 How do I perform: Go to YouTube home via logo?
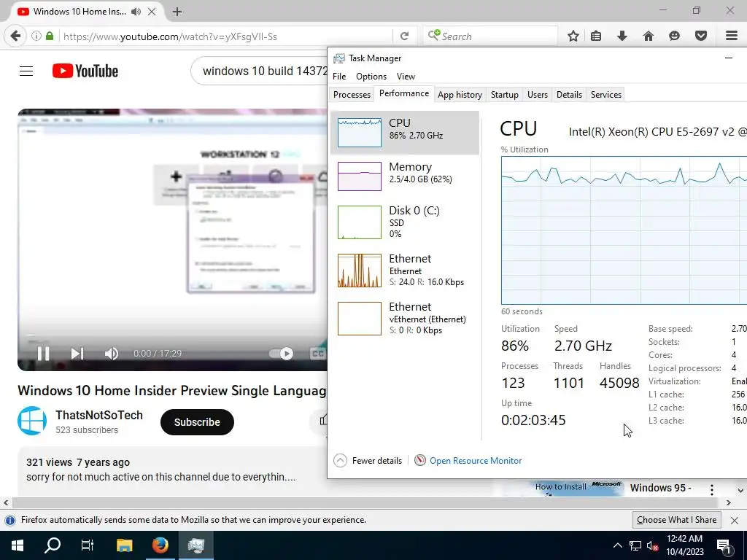point(85,71)
